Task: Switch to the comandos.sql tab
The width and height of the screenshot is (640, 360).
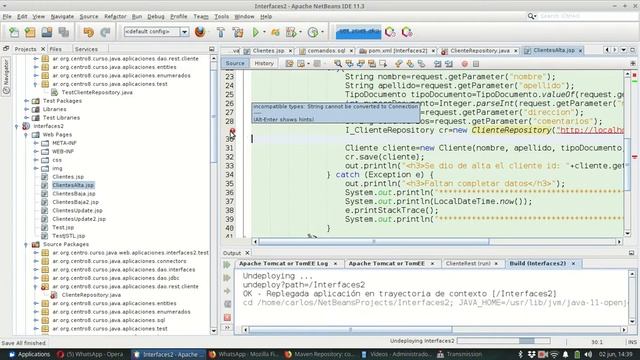Action: click(326, 51)
